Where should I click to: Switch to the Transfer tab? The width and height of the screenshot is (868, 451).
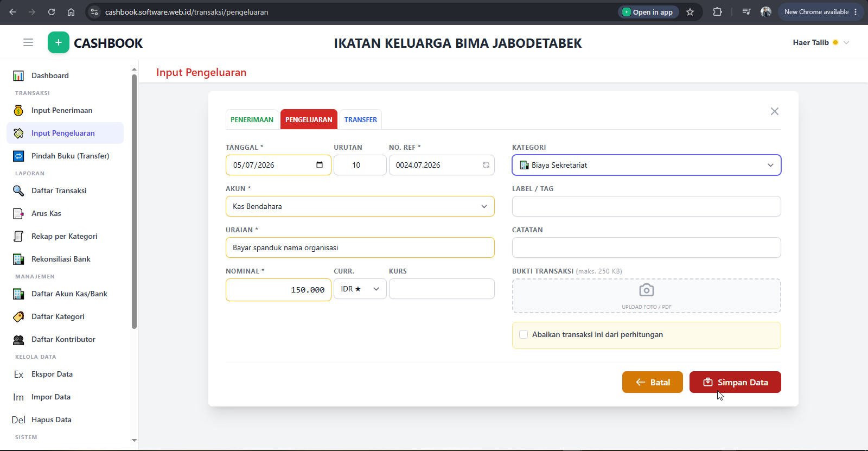tap(360, 119)
